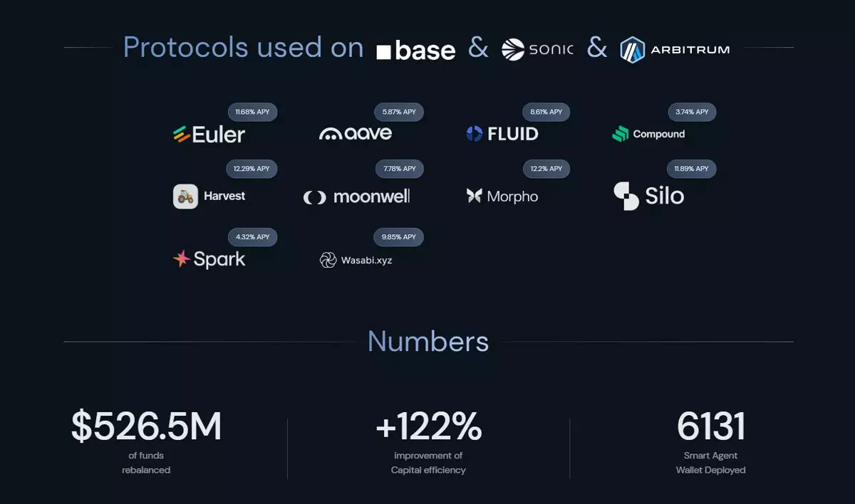Click the $526.5M funds rebalanced figure

[x=146, y=427]
